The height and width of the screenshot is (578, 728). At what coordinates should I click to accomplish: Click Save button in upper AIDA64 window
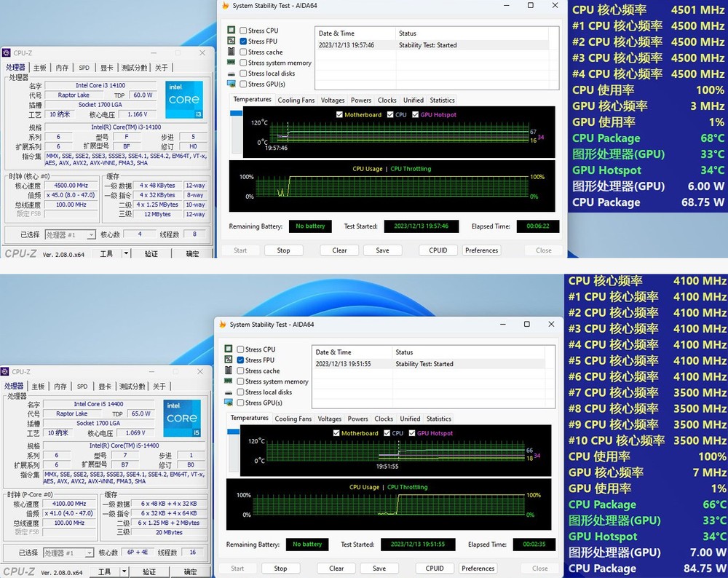pyautogui.click(x=383, y=250)
